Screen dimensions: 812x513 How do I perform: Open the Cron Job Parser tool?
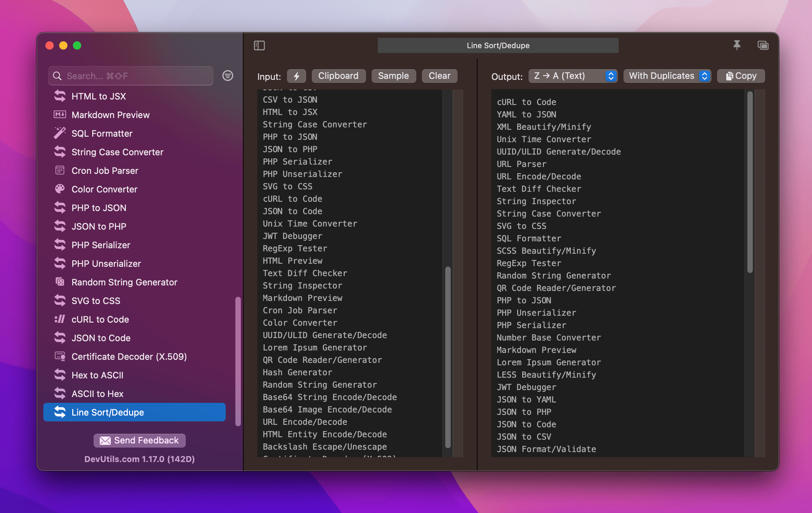tap(134, 170)
